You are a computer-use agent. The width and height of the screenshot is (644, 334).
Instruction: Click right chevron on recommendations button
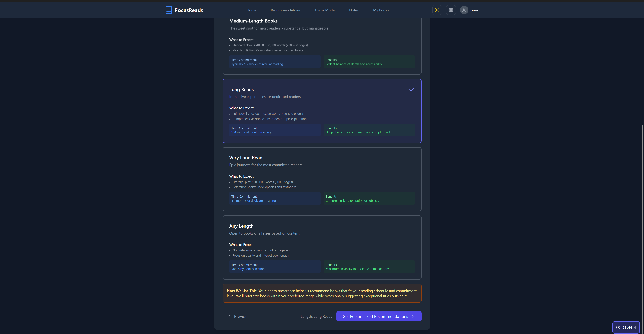413,316
